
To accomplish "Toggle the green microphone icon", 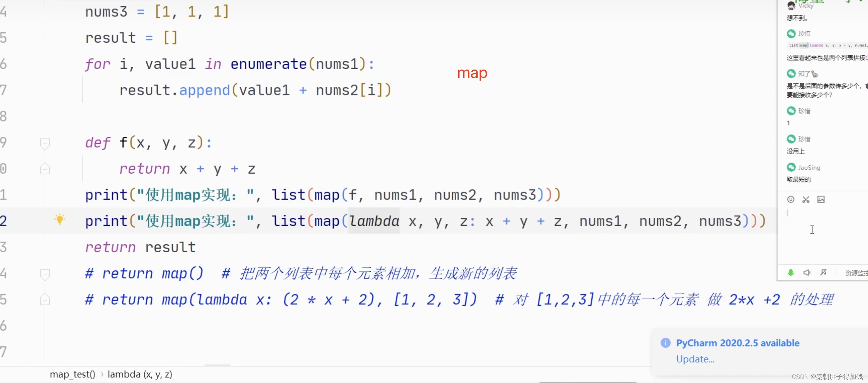I will click(x=790, y=272).
